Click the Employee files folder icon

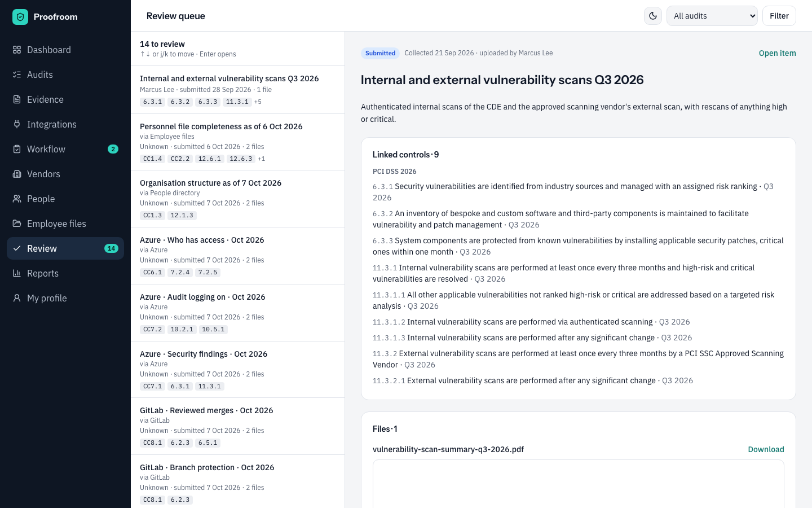[x=17, y=224]
